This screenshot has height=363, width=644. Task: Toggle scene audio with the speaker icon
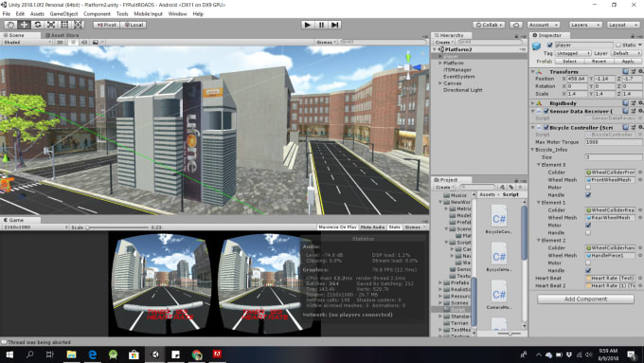pos(83,42)
